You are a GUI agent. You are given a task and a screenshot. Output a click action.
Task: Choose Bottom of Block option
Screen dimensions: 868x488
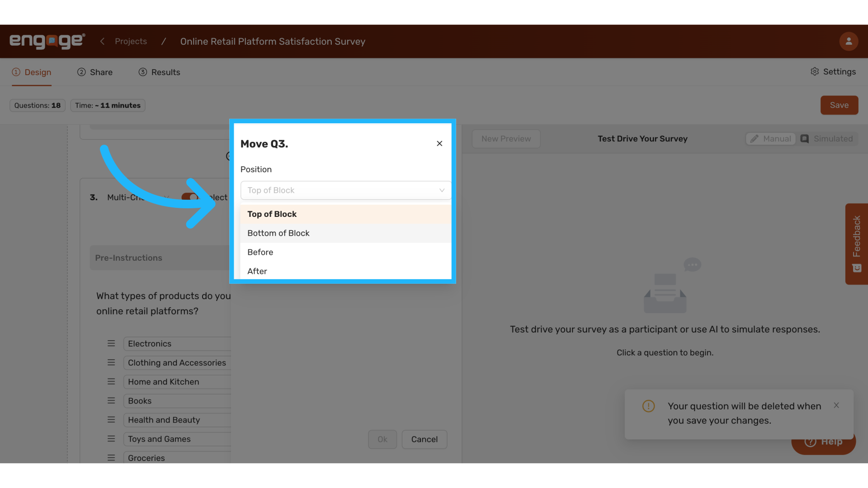pos(346,233)
